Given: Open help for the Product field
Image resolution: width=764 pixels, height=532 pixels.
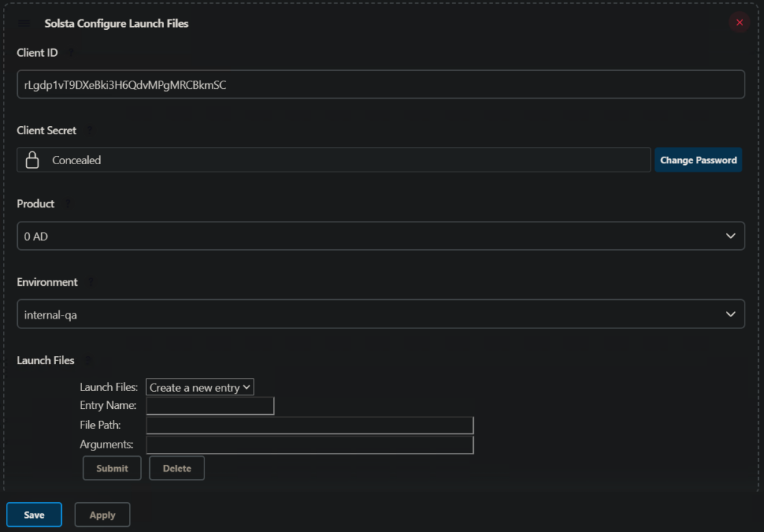Looking at the screenshot, I should point(68,204).
